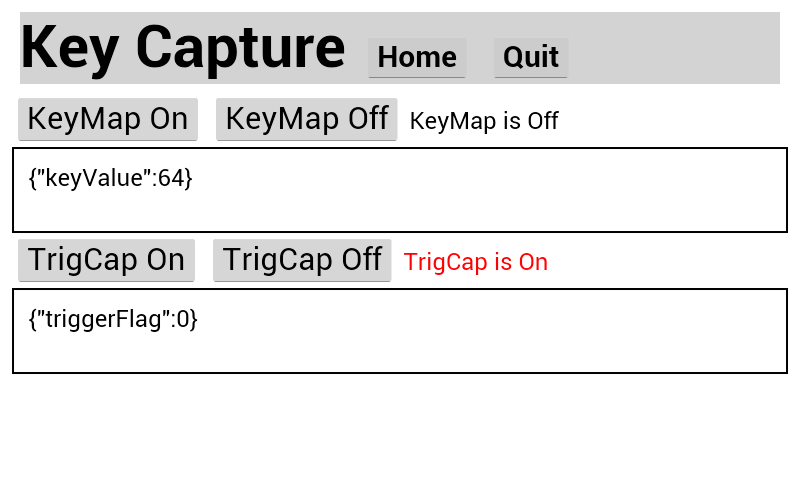Activate trigger capture with TrigCap On

pyautogui.click(x=106, y=260)
